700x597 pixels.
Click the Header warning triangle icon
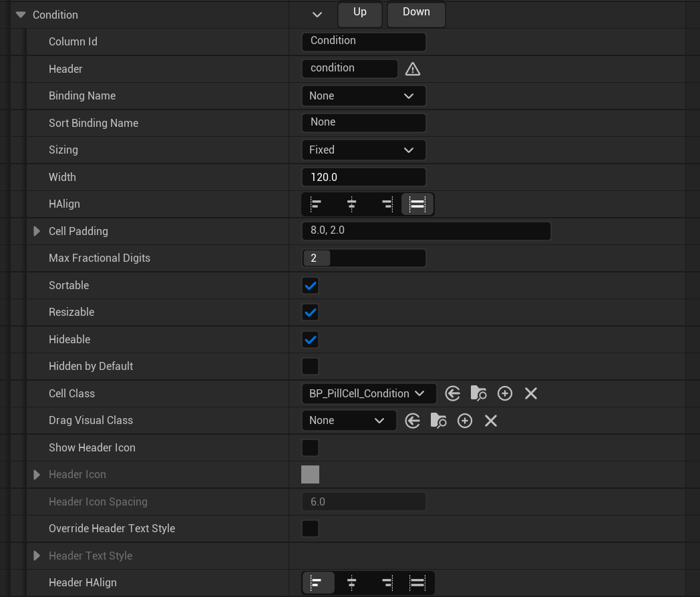(x=413, y=69)
